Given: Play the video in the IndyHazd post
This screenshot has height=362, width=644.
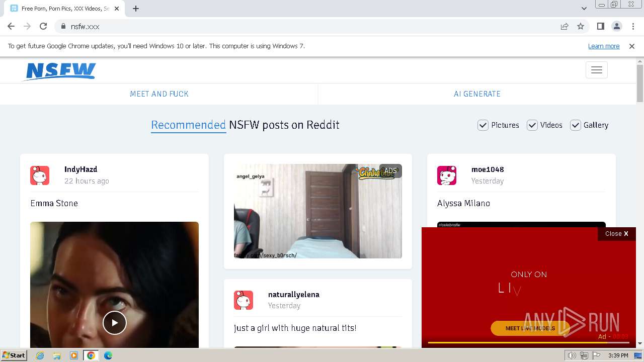Looking at the screenshot, I should point(115,323).
